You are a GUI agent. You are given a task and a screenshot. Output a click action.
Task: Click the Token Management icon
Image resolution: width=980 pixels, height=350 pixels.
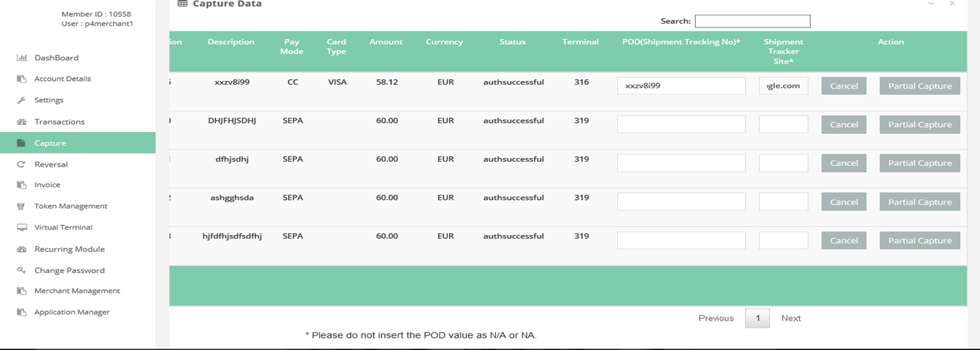tap(22, 206)
